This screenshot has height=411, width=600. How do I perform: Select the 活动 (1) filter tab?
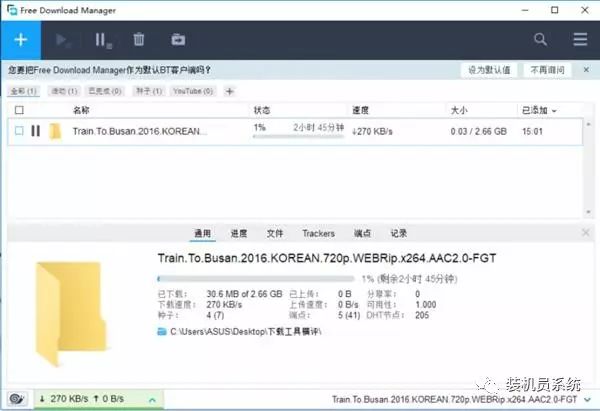64,91
